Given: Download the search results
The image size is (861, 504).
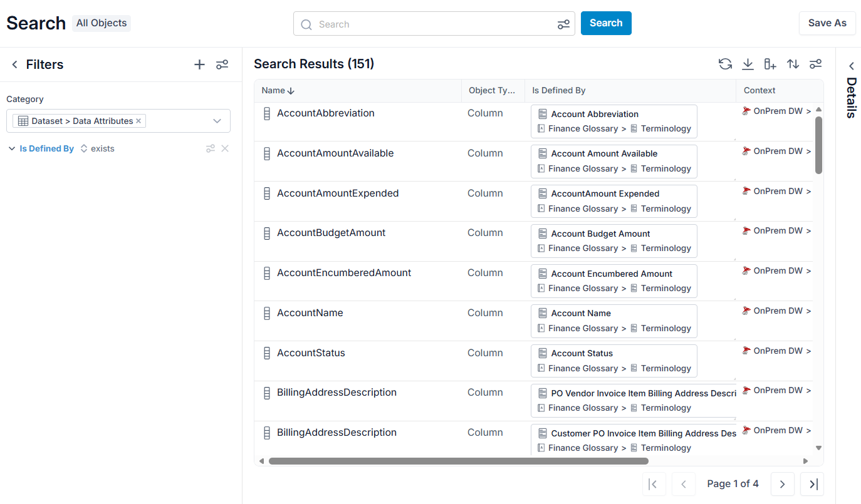Looking at the screenshot, I should click(748, 64).
